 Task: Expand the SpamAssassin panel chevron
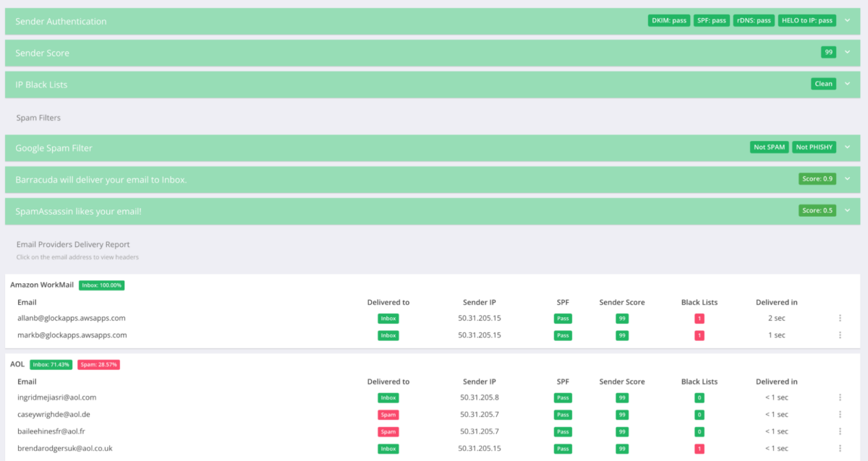(x=847, y=210)
